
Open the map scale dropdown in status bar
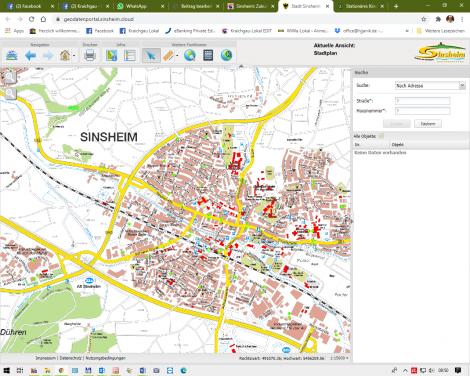point(339,358)
